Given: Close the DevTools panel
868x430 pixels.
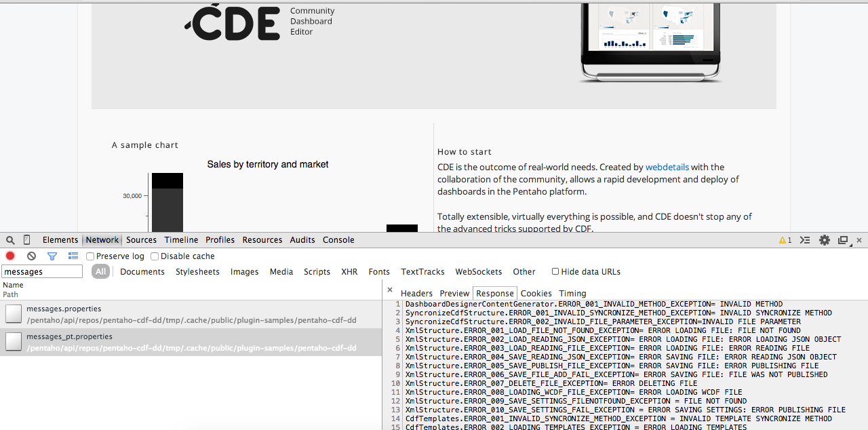Looking at the screenshot, I should pyautogui.click(x=859, y=240).
